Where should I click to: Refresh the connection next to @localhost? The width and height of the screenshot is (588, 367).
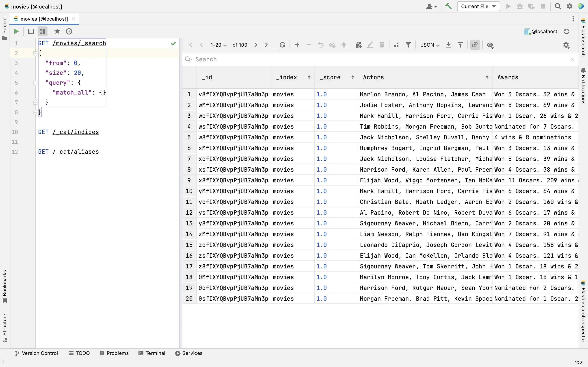click(x=566, y=31)
